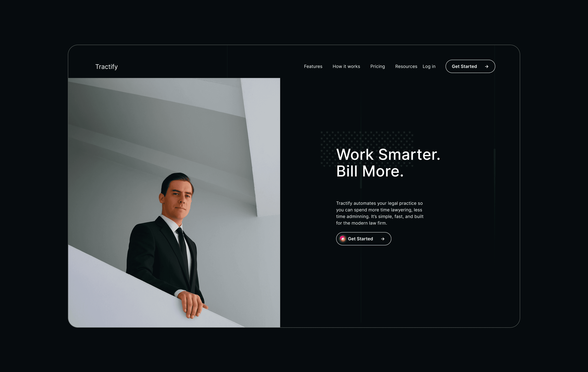Follow the Log in link
Image resolution: width=588 pixels, height=372 pixels.
(x=429, y=67)
